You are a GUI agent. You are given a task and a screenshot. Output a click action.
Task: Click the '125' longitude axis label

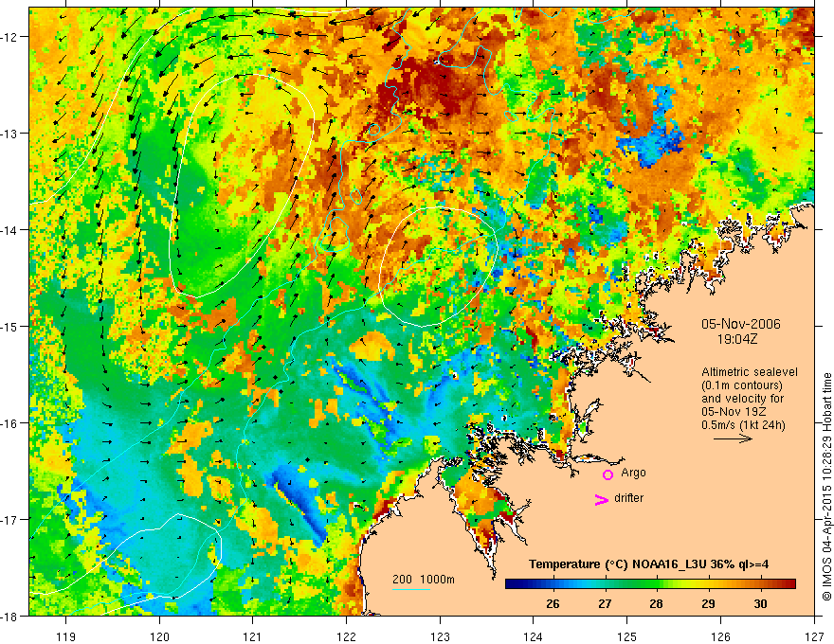pos(627,636)
